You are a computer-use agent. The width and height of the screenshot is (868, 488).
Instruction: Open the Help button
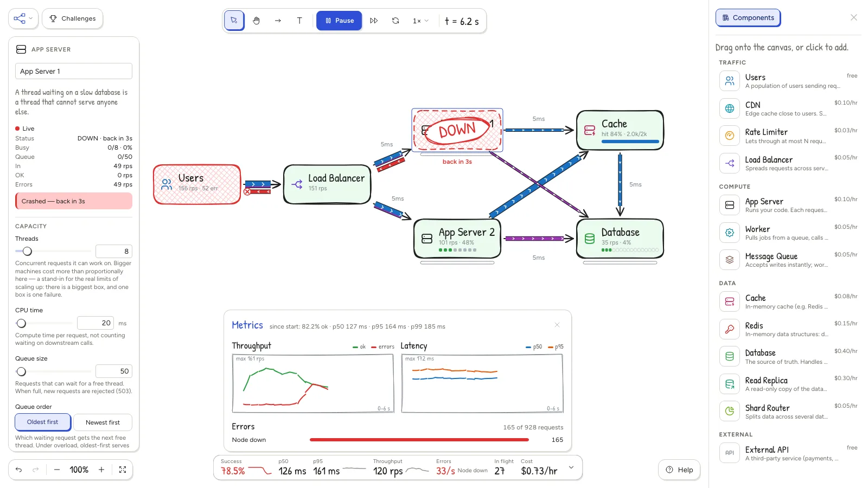click(x=679, y=470)
